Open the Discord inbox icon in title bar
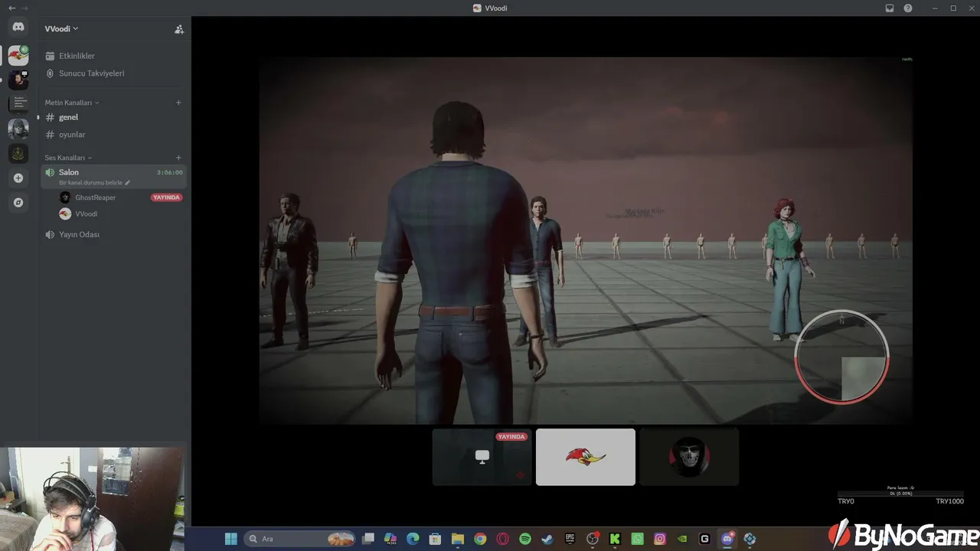 pos(890,8)
